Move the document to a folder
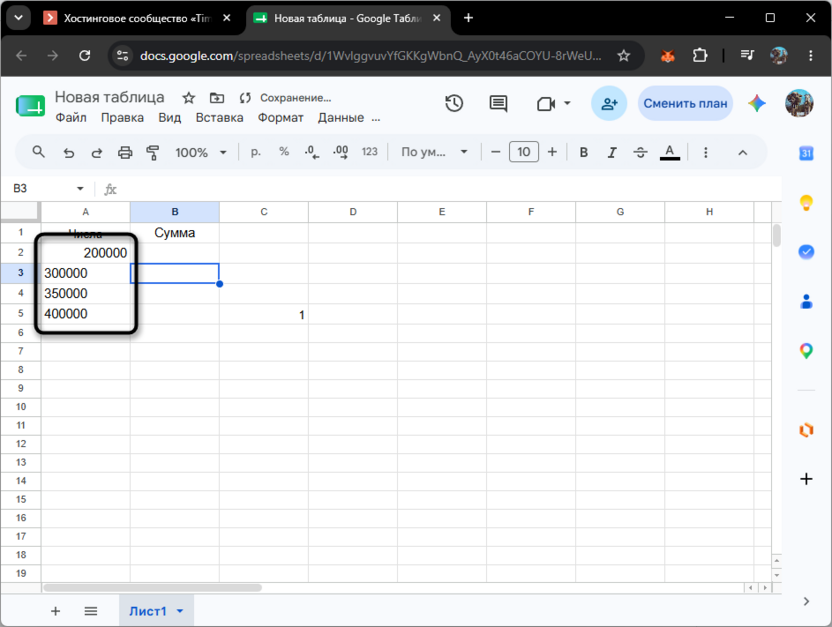The height and width of the screenshot is (627, 832). 216,98
